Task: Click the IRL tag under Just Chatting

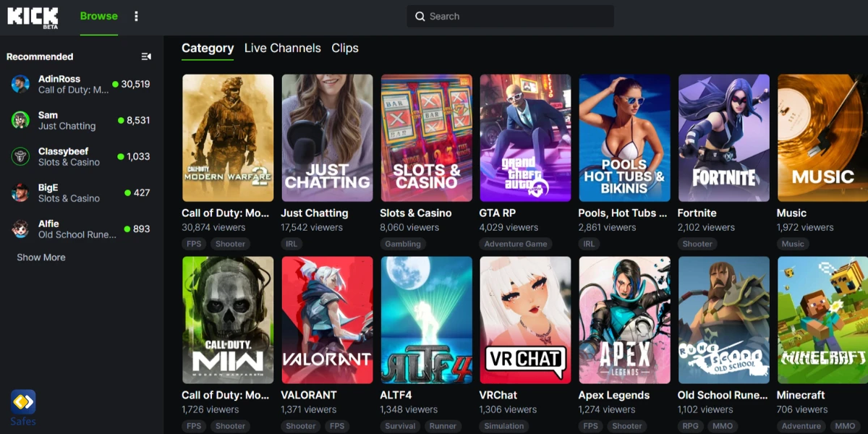Action: click(x=292, y=244)
